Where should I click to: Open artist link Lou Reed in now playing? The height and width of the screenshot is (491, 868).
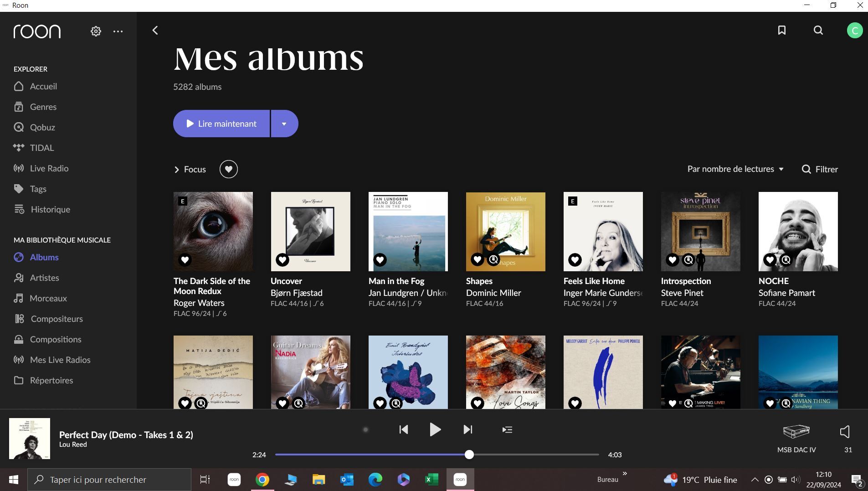pos(73,444)
